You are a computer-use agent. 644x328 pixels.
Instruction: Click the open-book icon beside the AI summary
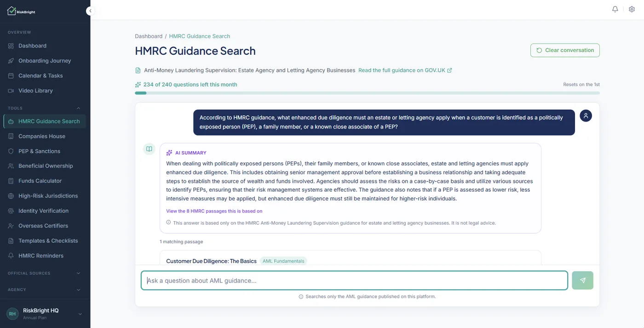(x=149, y=149)
